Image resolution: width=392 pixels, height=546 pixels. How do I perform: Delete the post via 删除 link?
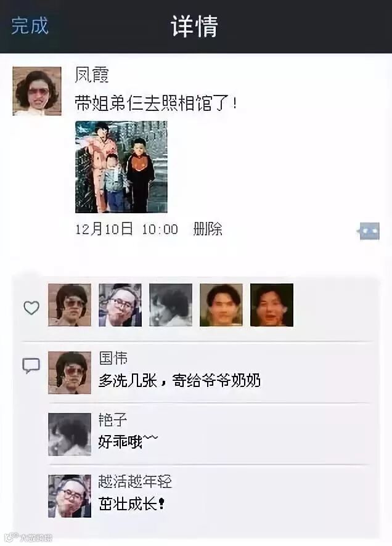[208, 229]
